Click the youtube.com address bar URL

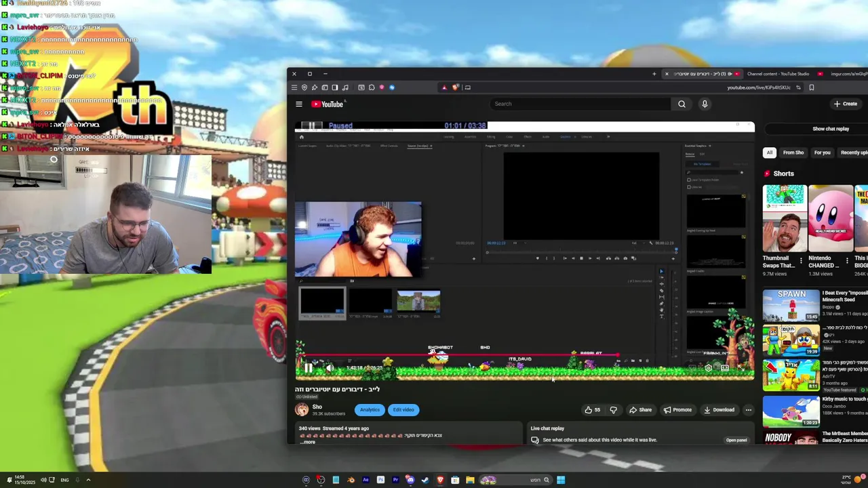coord(759,87)
